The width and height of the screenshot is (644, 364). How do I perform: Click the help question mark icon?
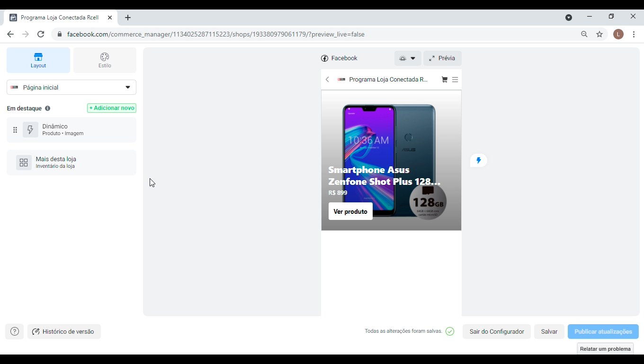[15, 332]
